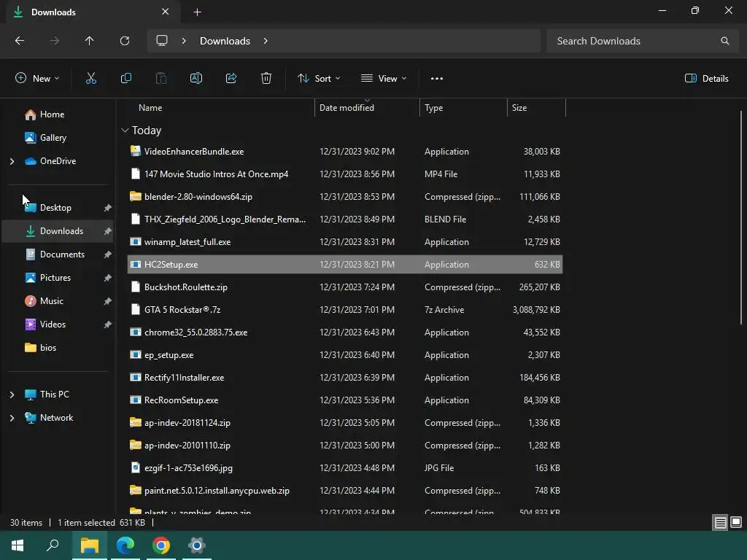Select paint.net.5.0.12.install.anycpu.web.zip
747x560 pixels.
(345, 491)
